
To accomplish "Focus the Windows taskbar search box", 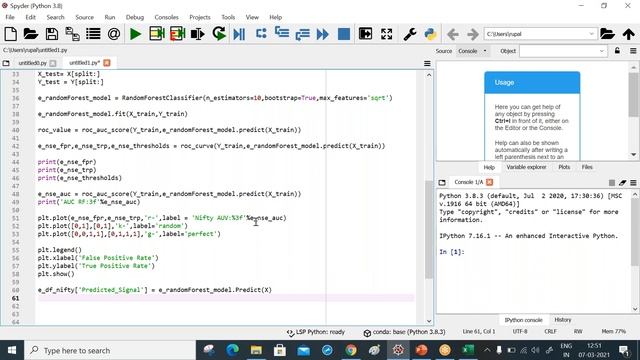I will [x=110, y=350].
